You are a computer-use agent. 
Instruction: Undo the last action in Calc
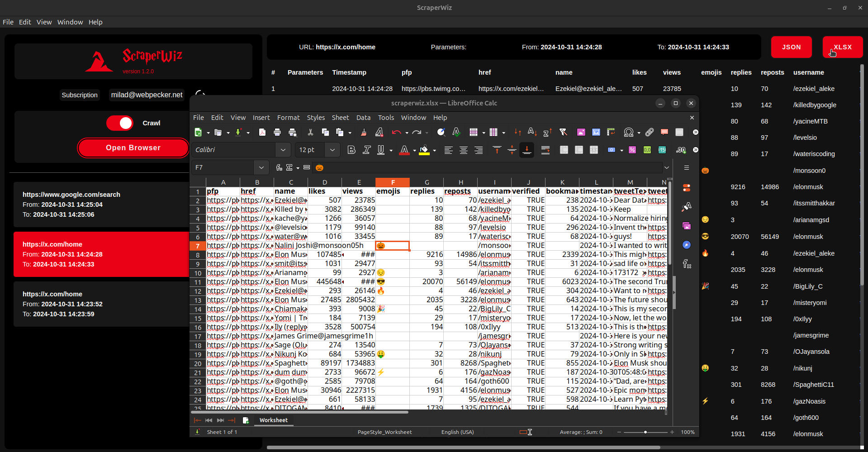click(397, 132)
